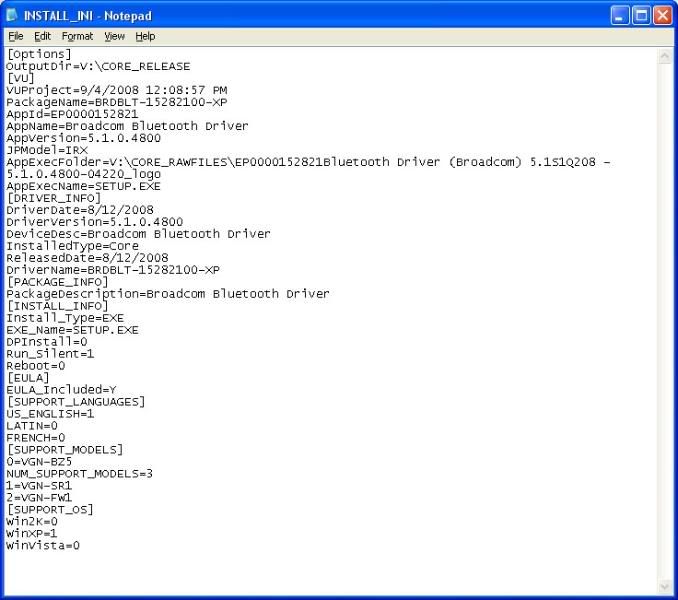Open the Help menu
Viewport: 678px width, 600px height.
[145, 36]
